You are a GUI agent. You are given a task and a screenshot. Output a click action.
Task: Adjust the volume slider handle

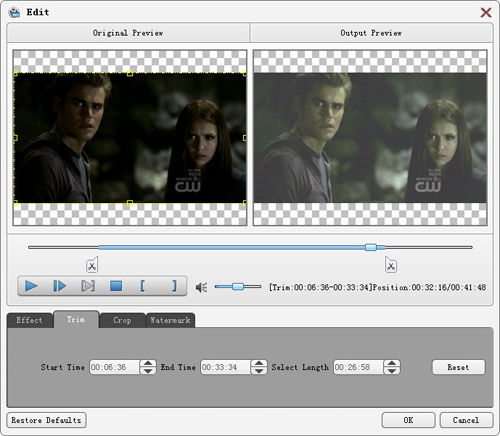tap(238, 286)
